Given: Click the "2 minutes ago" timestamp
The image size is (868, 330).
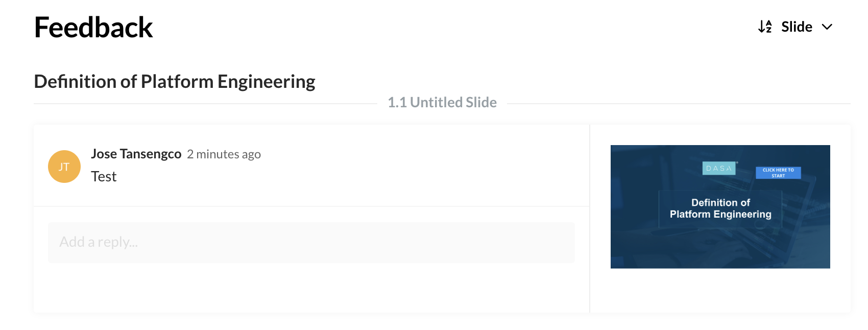Looking at the screenshot, I should pyautogui.click(x=224, y=154).
